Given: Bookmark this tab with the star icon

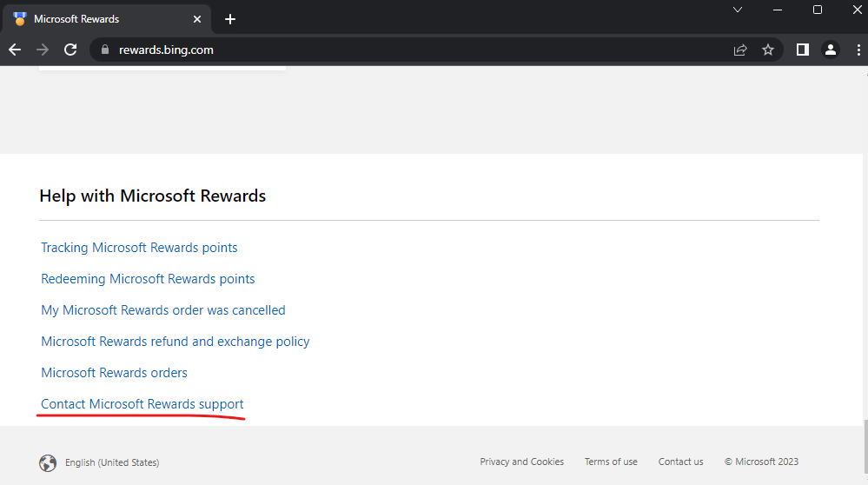Looking at the screenshot, I should click(x=768, y=50).
